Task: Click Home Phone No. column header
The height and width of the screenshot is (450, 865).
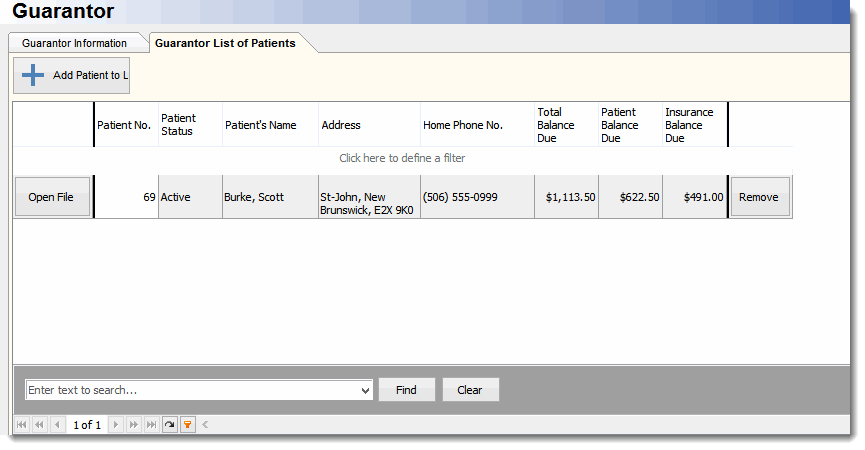Action: [478, 125]
